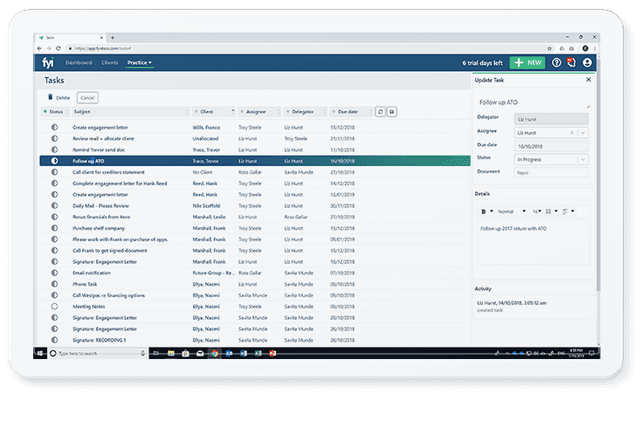
Task: Toggle status circle of Meeting Notes task
Action: point(54,306)
